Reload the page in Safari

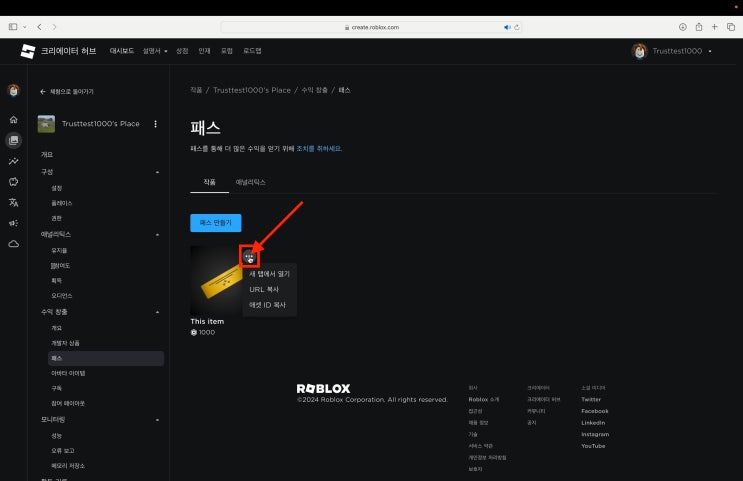(517, 27)
